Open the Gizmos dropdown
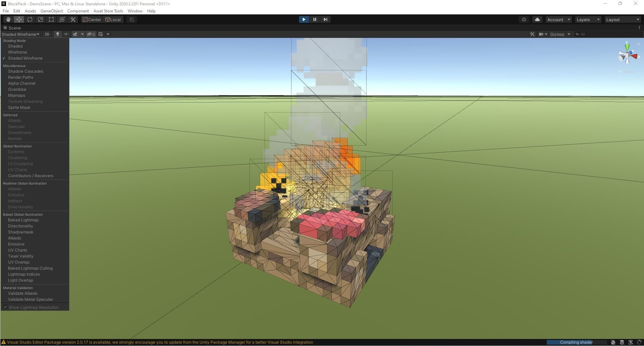Image resolution: width=644 pixels, height=346 pixels. 559,34
